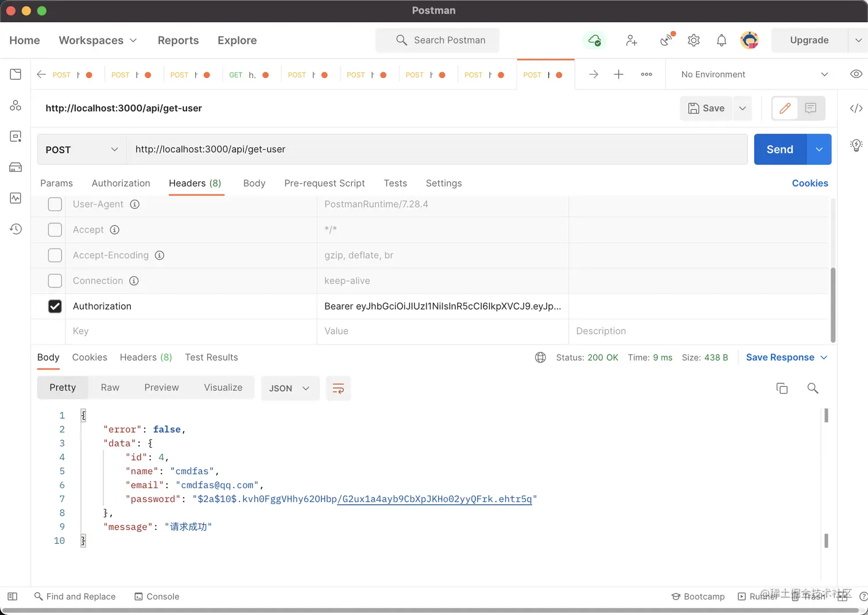Open the No Environment dropdown
868x615 pixels.
[x=754, y=75]
